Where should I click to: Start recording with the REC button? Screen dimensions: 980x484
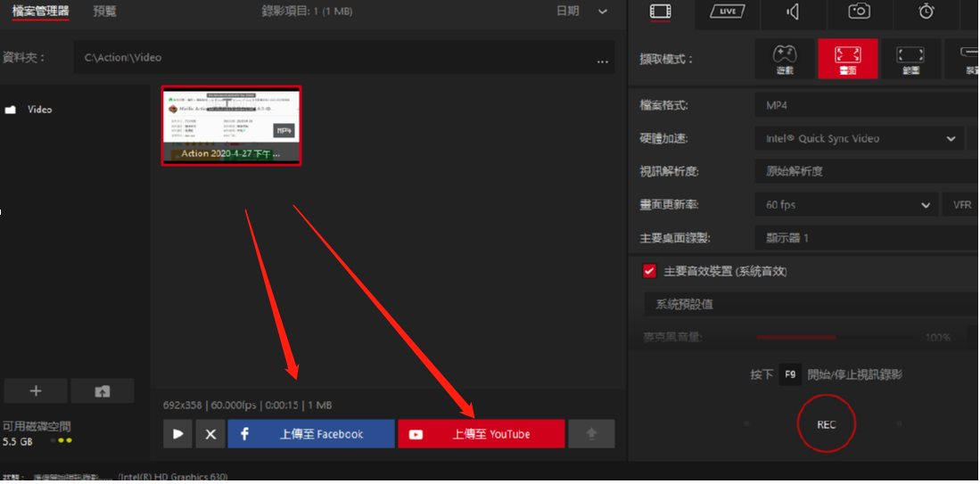827,424
